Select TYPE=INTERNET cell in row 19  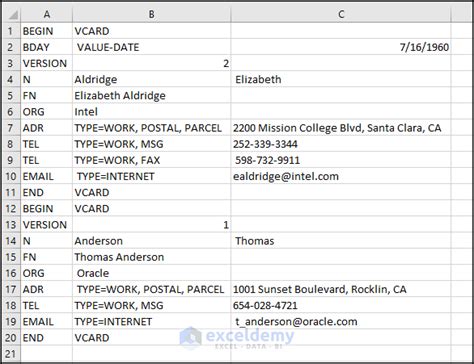point(151,322)
